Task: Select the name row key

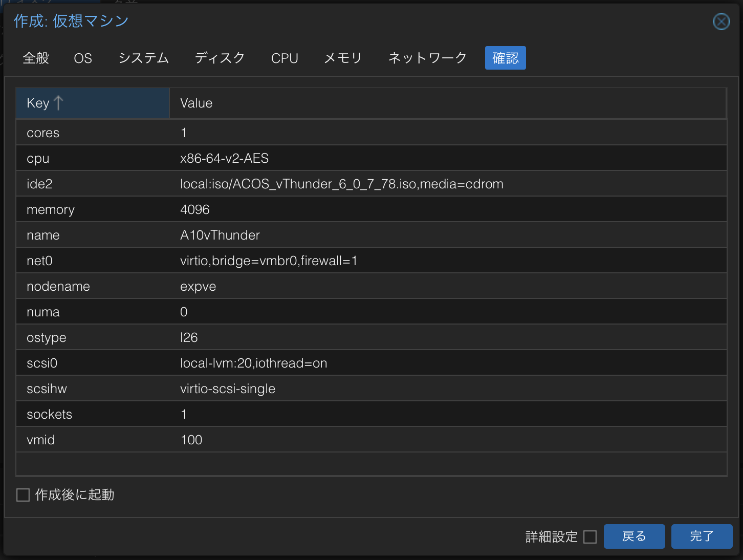Action: (43, 235)
